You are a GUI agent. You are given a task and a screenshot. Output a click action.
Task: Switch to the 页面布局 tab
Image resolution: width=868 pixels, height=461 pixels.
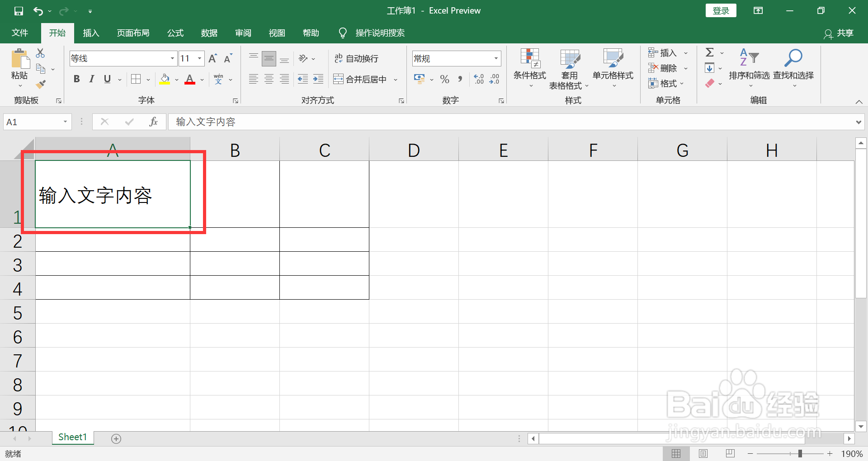[133, 33]
